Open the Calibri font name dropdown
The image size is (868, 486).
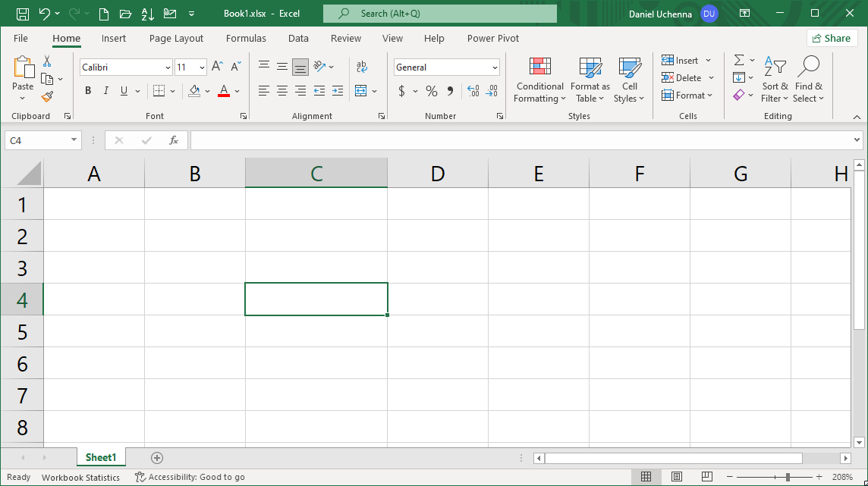(168, 67)
